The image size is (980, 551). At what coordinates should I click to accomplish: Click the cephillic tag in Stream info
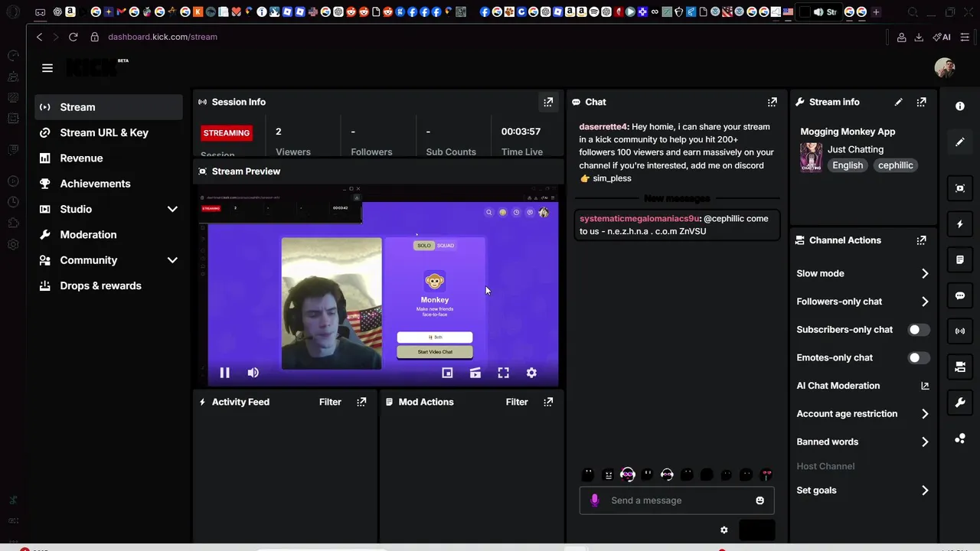(x=895, y=165)
